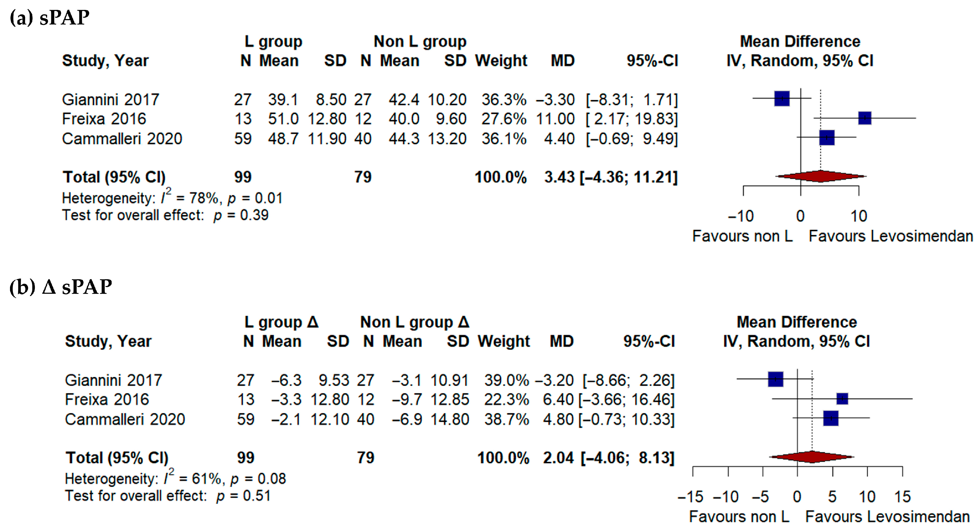Click the 36.3% weight value
This screenshot has width=980, height=532.
[x=504, y=100]
